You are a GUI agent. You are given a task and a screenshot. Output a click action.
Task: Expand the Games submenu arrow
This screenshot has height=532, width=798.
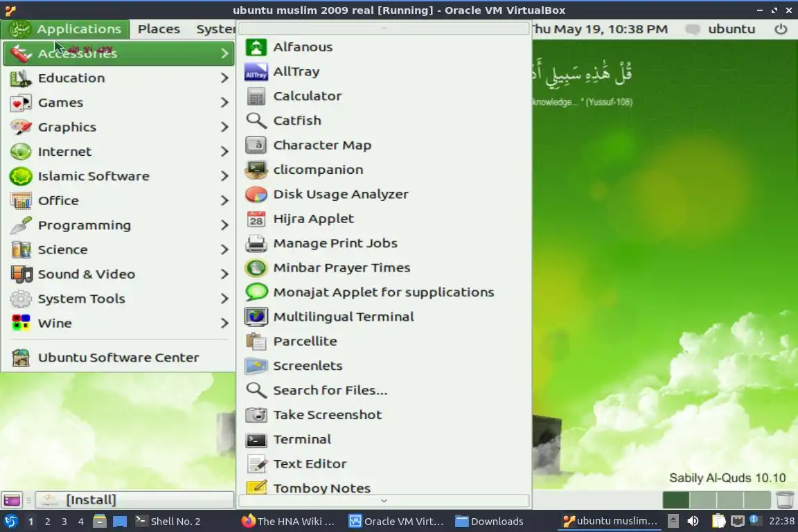pyautogui.click(x=224, y=103)
